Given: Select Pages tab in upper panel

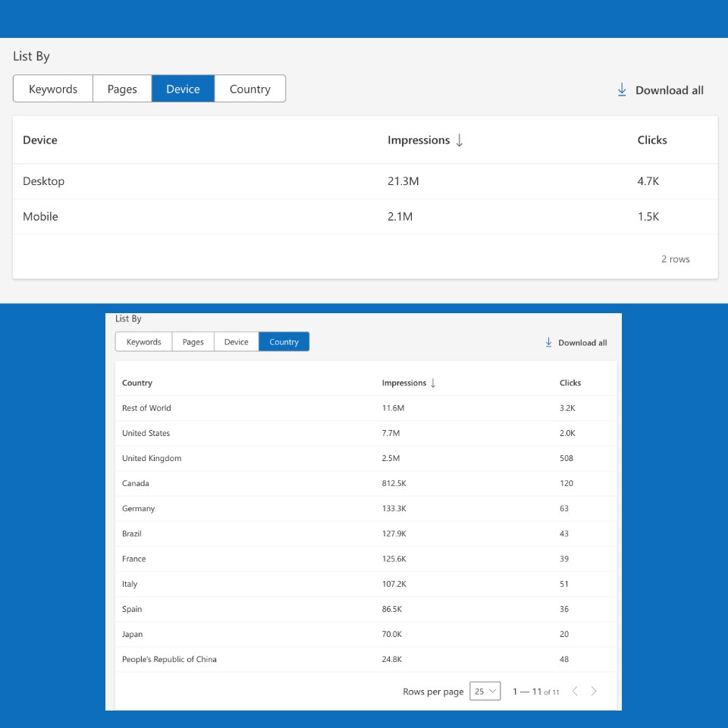Looking at the screenshot, I should pyautogui.click(x=122, y=89).
